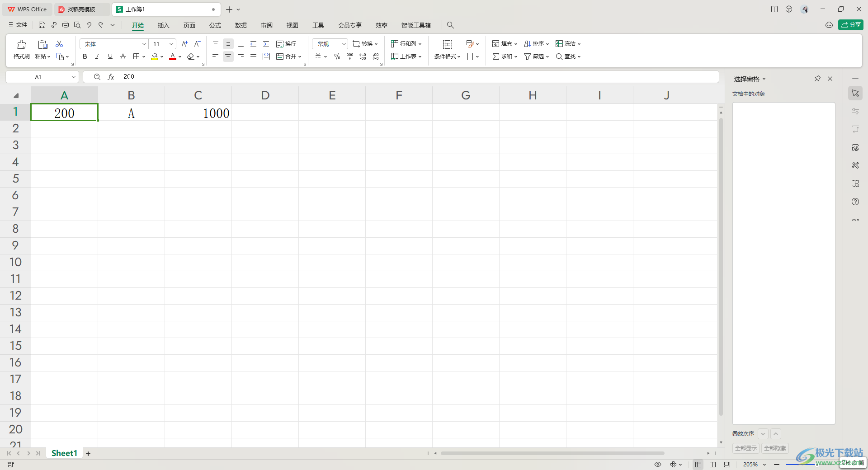Open the font name dropdown (宋体)
Screen dimensions: 868x470
coord(144,44)
